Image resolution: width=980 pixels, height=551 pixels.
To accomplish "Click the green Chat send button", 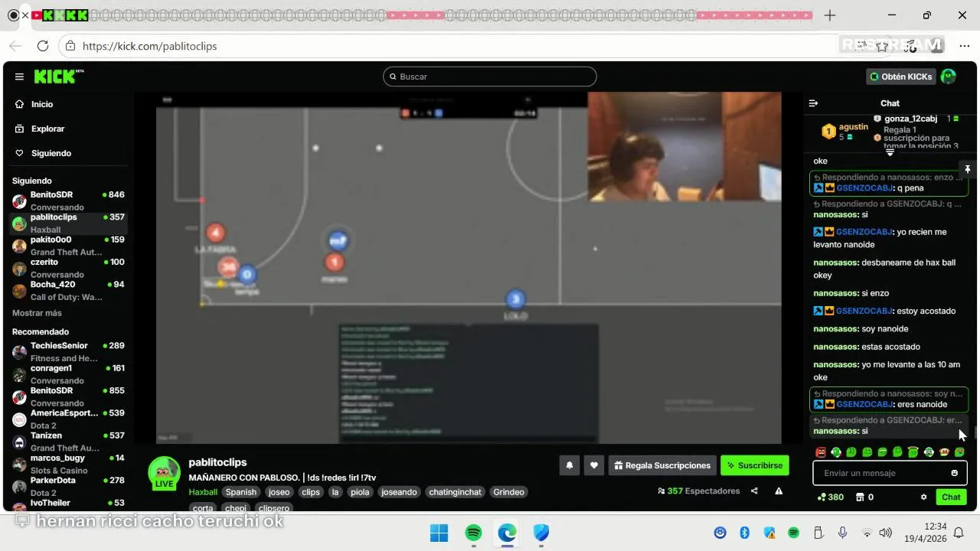I will click(951, 497).
